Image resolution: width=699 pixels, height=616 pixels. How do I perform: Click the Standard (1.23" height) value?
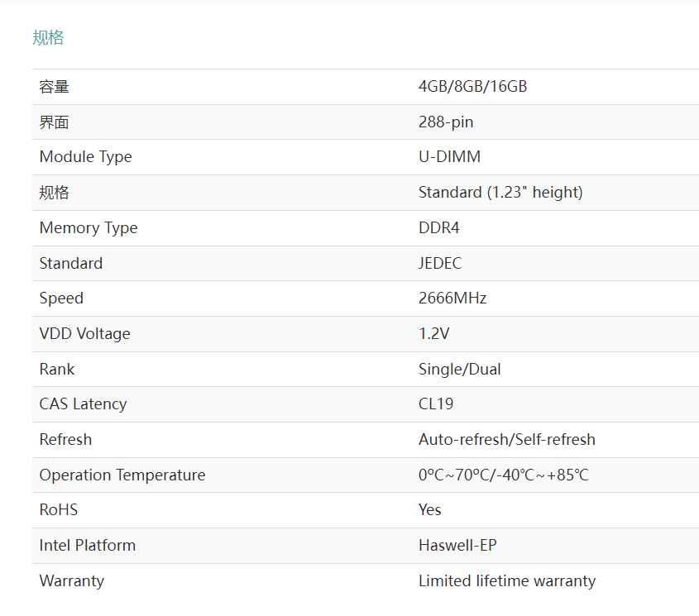click(500, 192)
